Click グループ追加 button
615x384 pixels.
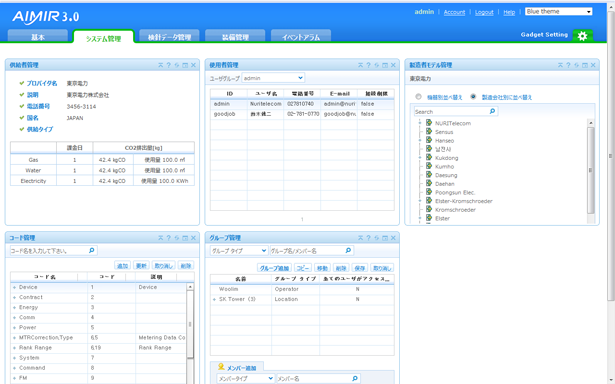pyautogui.click(x=274, y=268)
